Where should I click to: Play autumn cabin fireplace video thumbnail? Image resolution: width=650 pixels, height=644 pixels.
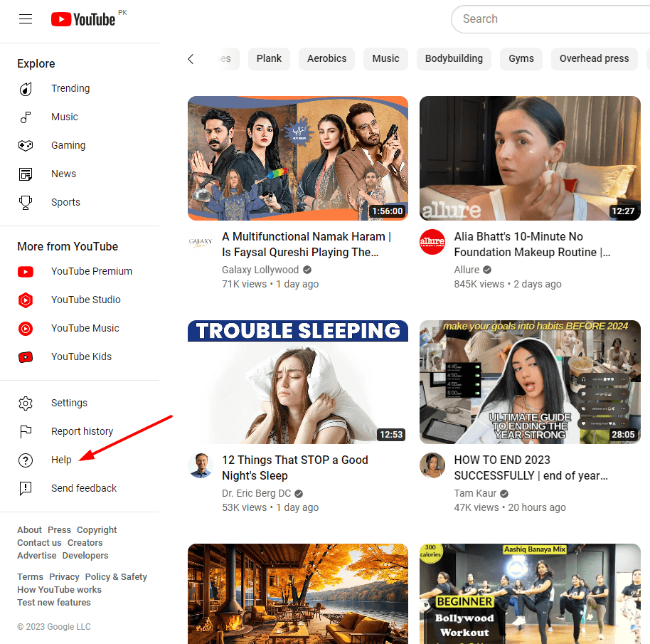coord(298,593)
